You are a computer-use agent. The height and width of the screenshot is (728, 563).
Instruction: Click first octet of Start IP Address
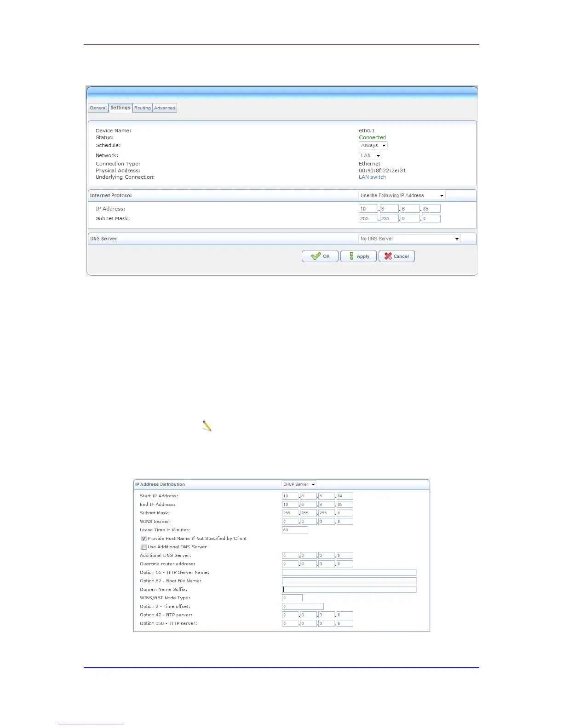pyautogui.click(x=290, y=496)
